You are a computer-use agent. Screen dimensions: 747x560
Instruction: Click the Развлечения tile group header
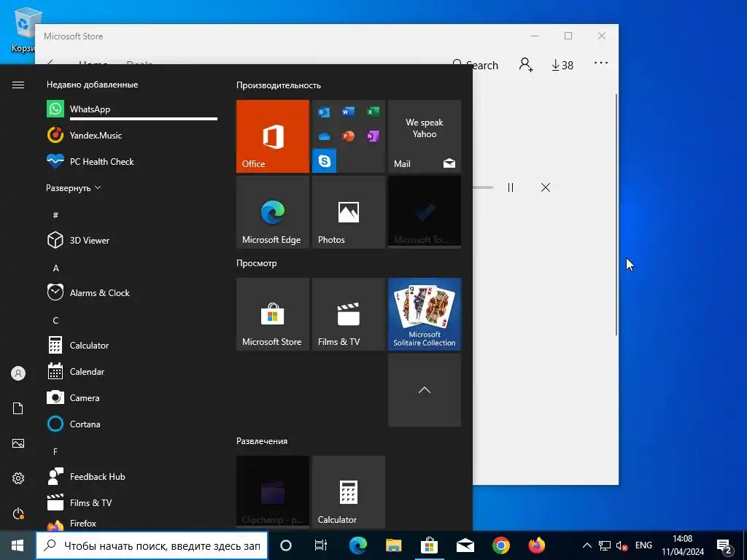coord(262,441)
